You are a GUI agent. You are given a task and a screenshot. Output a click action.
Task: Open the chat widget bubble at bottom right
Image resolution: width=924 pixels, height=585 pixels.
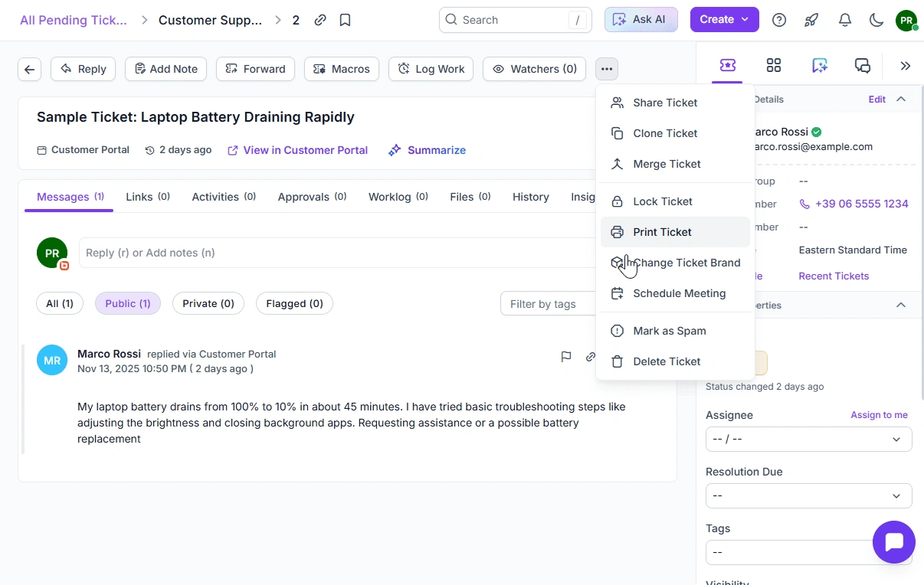(x=893, y=541)
